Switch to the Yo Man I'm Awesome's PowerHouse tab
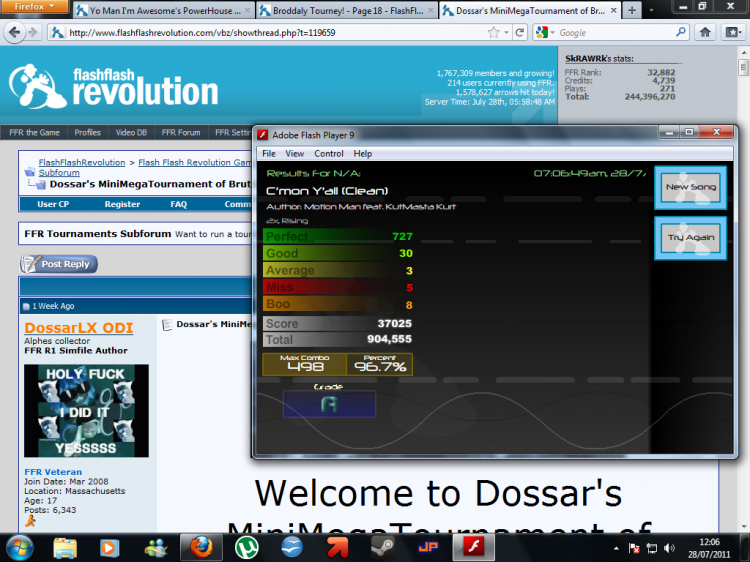 164,11
